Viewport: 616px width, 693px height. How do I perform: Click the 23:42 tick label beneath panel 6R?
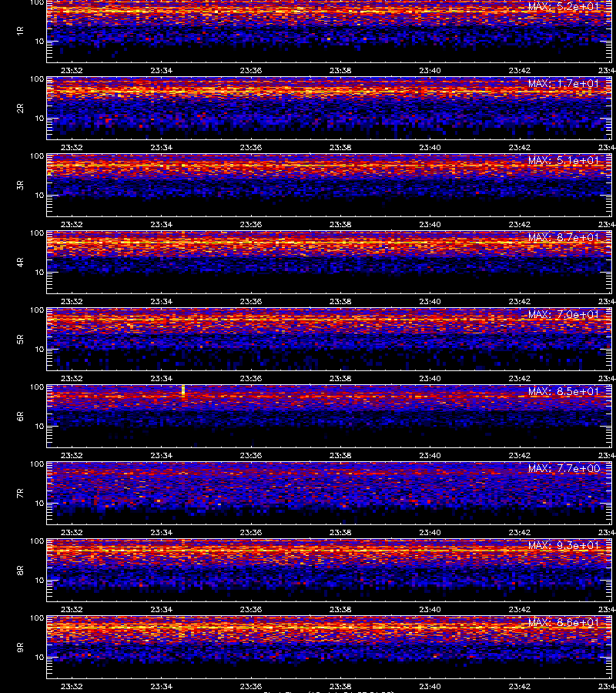click(520, 455)
